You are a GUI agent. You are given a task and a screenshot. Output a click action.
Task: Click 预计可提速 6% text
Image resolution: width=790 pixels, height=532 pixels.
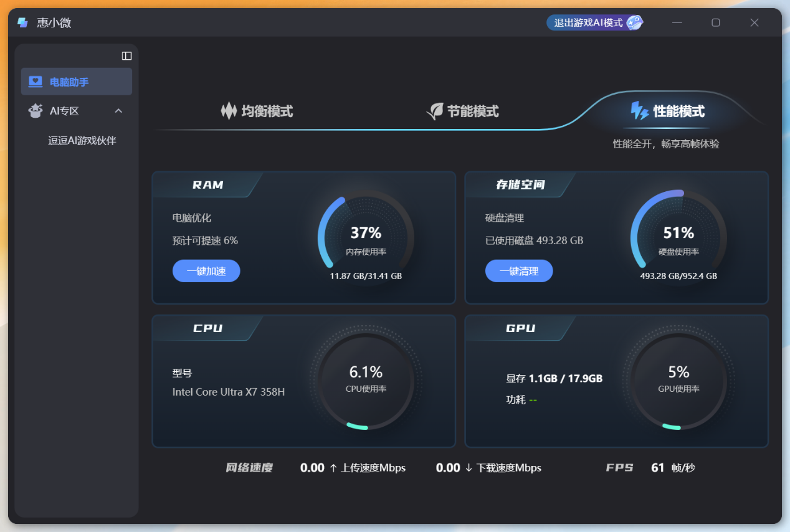click(205, 240)
